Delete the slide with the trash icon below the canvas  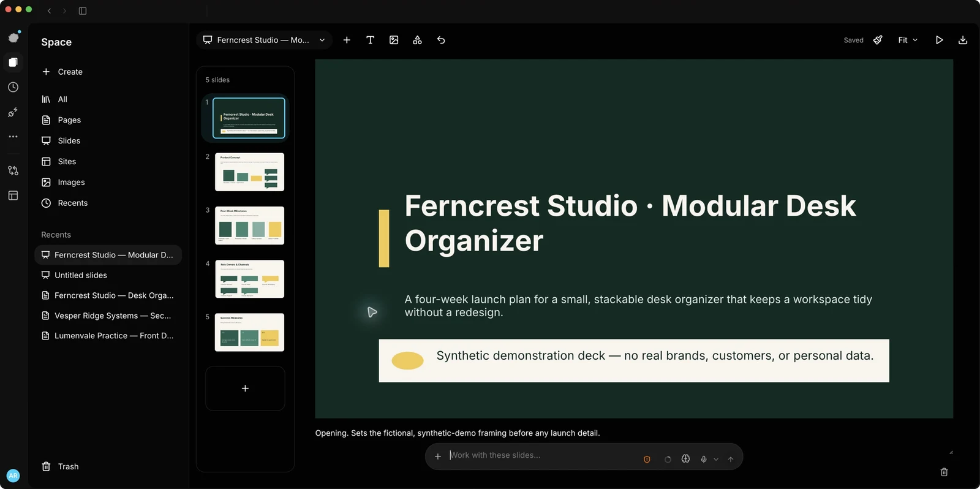click(x=944, y=472)
